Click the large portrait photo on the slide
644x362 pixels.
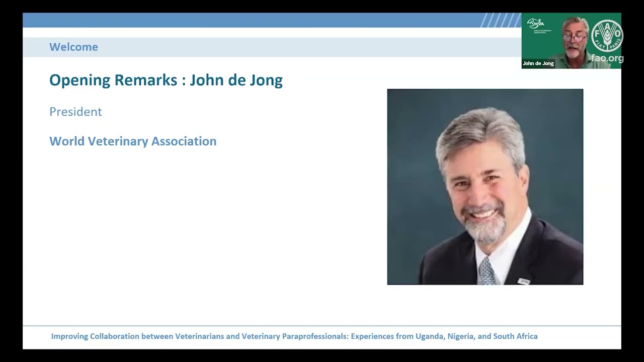[485, 187]
